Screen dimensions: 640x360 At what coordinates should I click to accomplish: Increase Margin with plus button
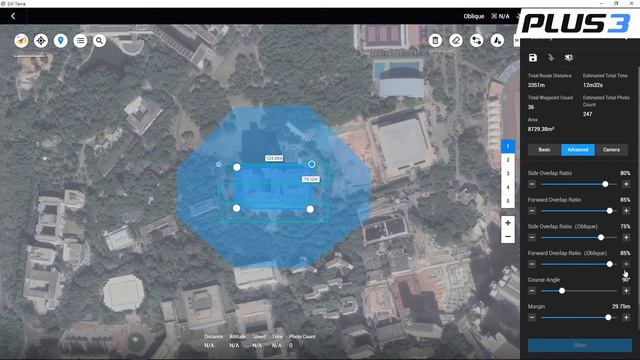coord(626,317)
